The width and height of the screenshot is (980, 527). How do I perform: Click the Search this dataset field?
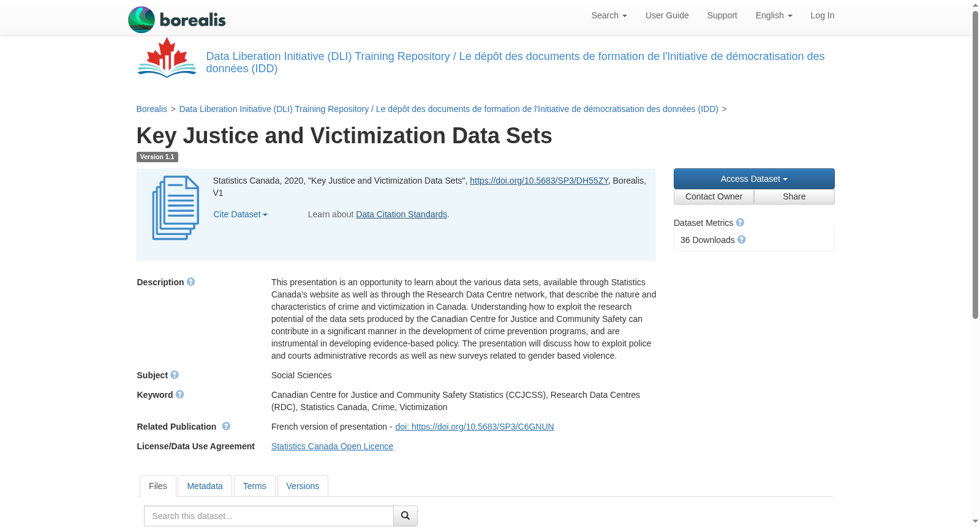point(268,516)
